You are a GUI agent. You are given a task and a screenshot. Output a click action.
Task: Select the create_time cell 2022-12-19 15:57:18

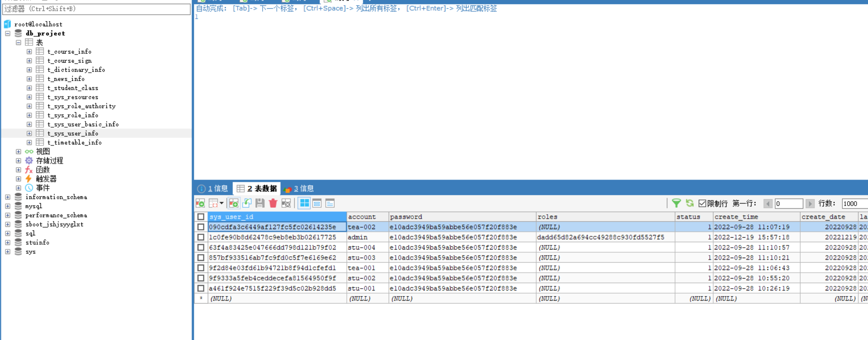756,237
